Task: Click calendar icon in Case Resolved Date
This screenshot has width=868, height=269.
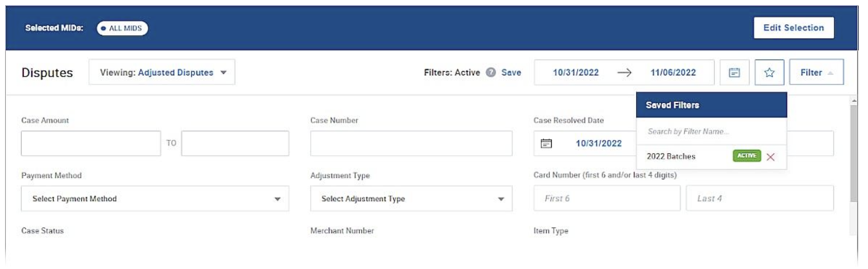Action: 546,143
